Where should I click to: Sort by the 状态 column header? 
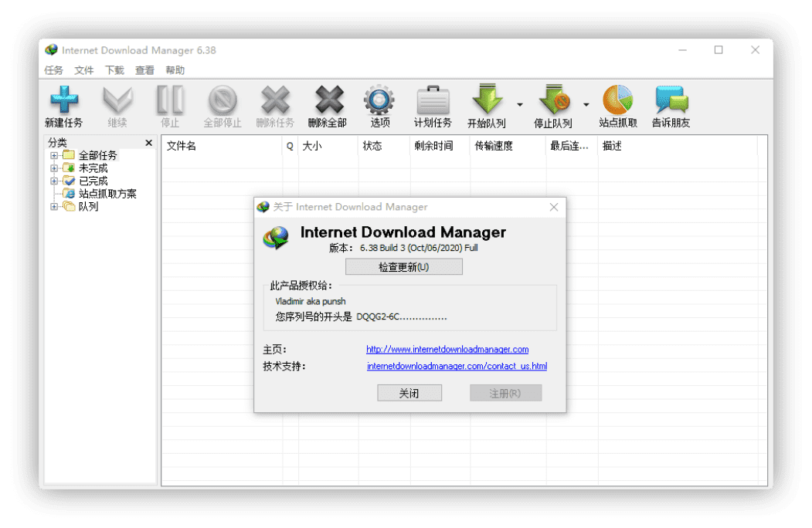pos(384,146)
